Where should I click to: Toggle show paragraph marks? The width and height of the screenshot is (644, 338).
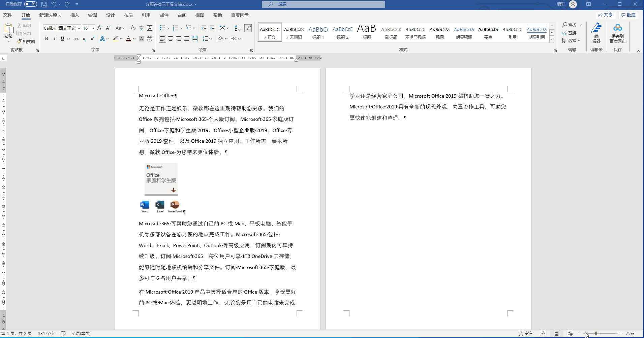(x=248, y=28)
